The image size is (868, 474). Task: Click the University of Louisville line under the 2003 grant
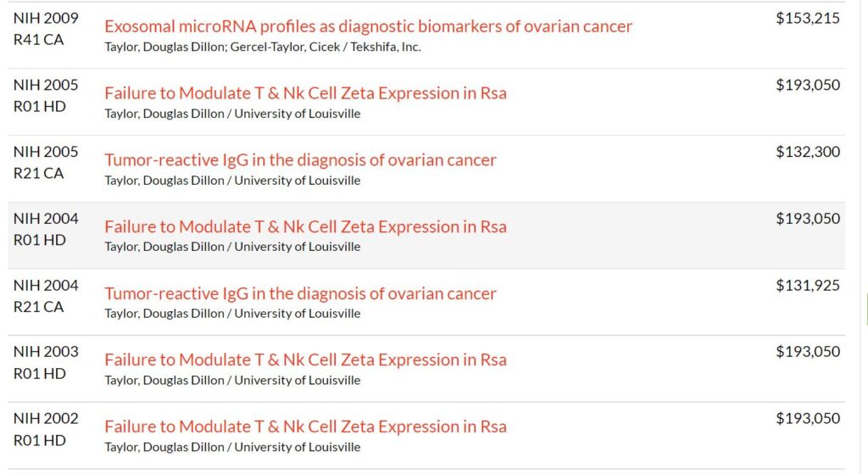tap(232, 381)
